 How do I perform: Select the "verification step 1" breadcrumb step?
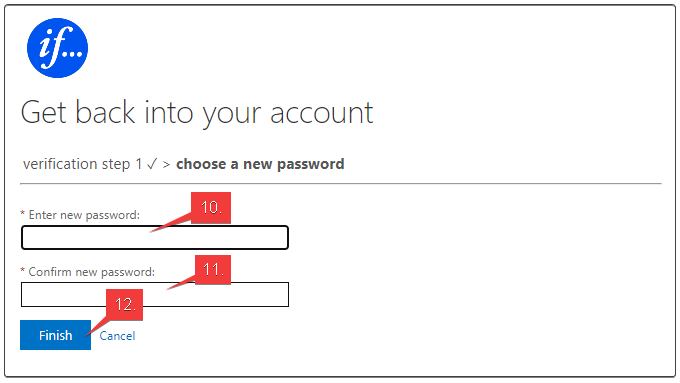82,164
